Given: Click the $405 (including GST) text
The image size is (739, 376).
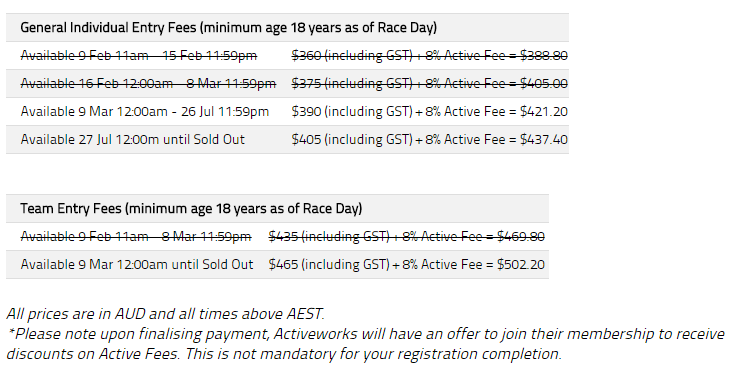Looking at the screenshot, I should click(x=352, y=139).
